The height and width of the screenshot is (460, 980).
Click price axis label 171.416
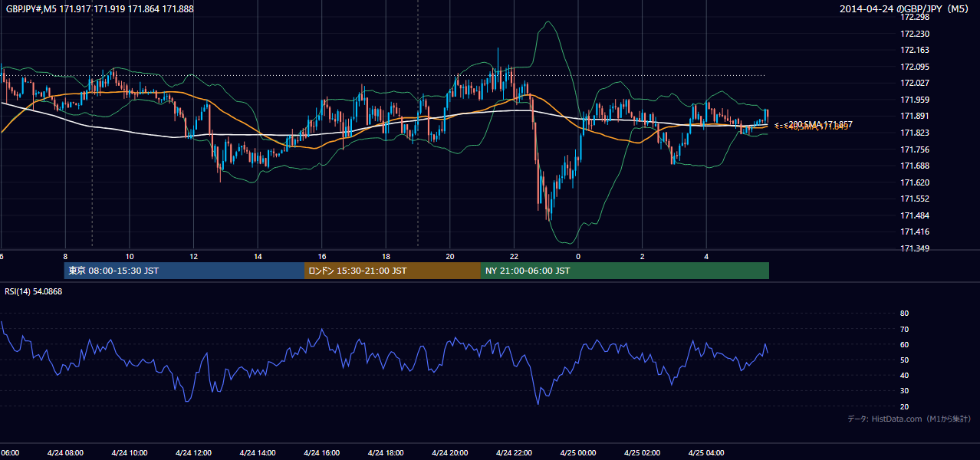914,232
